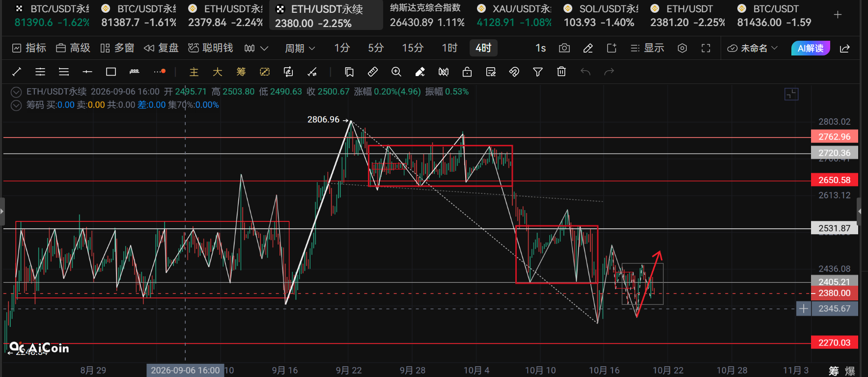Toggle the 主 main-force indicator
This screenshot has height=377, width=868.
(x=194, y=72)
